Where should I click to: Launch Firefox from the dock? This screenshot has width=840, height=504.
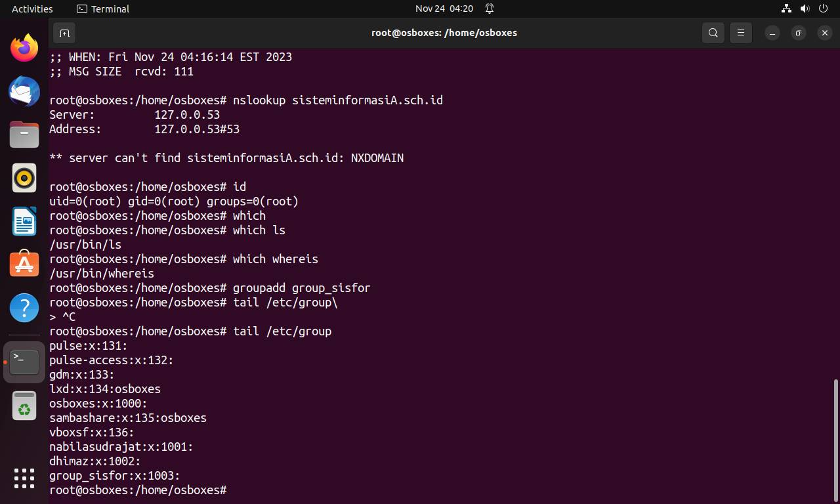[24, 48]
